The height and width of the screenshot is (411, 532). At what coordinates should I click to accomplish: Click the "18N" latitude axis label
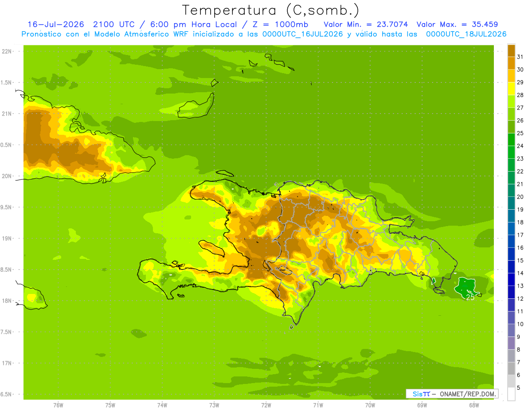7,301
